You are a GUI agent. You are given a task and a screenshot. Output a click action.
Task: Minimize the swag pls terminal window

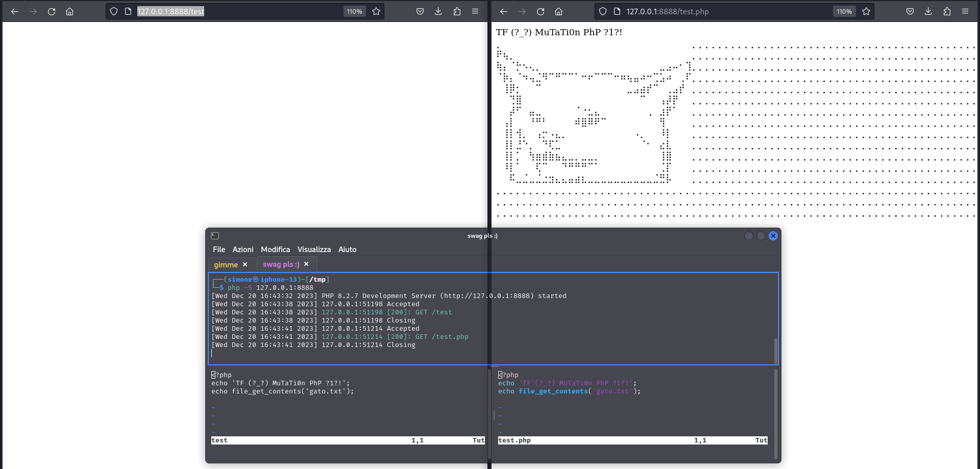click(749, 236)
